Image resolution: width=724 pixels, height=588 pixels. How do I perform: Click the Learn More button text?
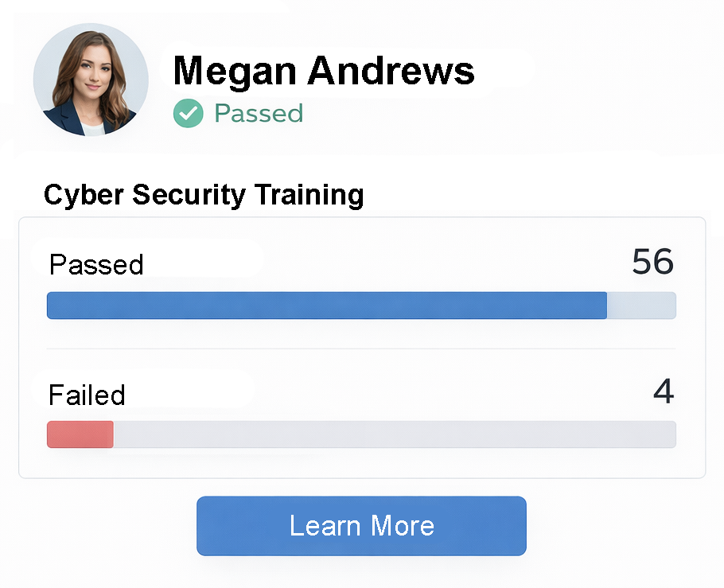(x=361, y=526)
